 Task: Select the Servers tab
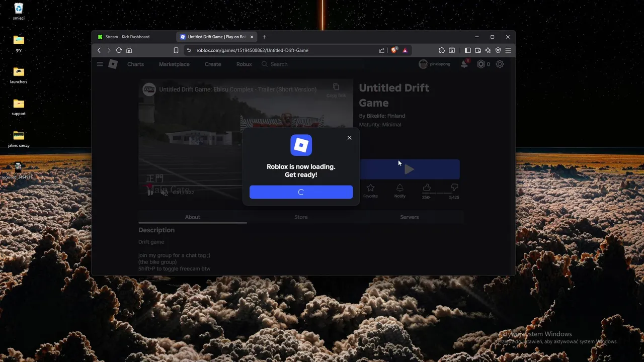coord(409,217)
